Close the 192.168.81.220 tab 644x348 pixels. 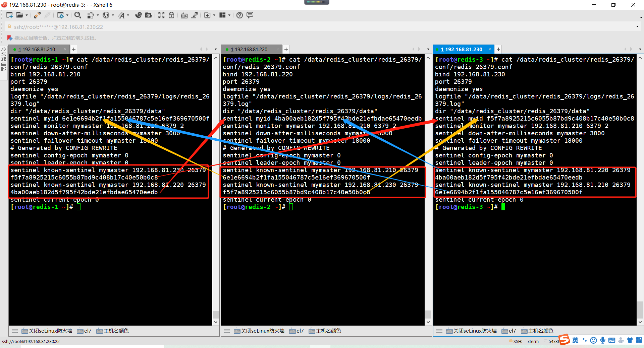click(x=277, y=49)
